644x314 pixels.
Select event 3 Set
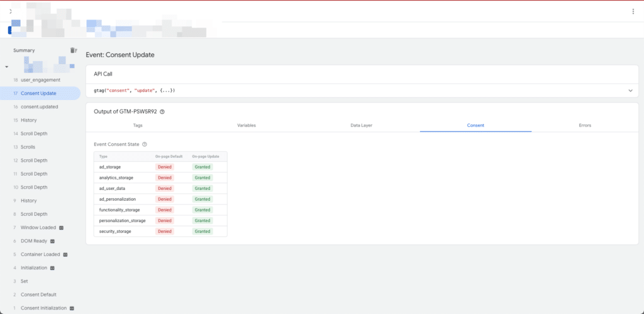(40, 281)
